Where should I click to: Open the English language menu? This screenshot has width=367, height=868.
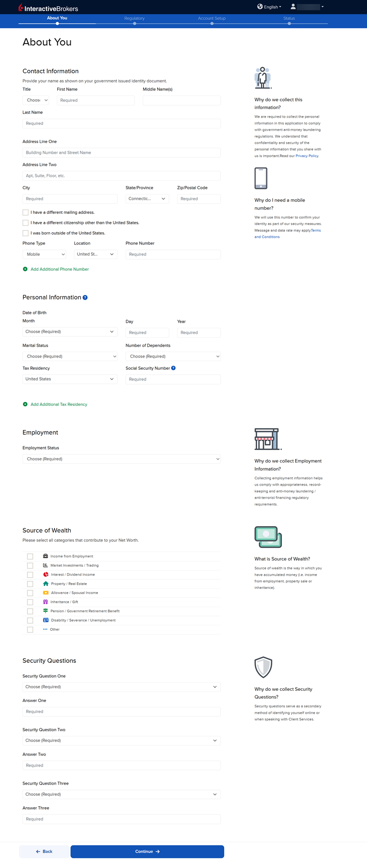(x=269, y=7)
